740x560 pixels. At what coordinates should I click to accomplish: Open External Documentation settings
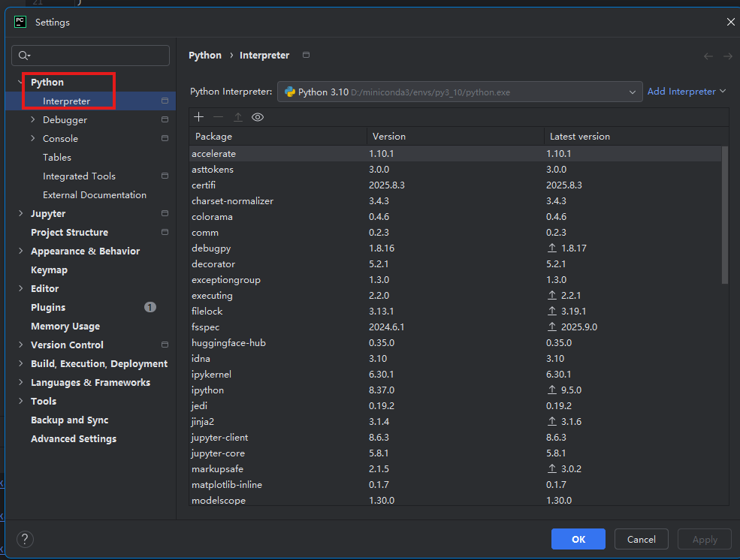(95, 194)
